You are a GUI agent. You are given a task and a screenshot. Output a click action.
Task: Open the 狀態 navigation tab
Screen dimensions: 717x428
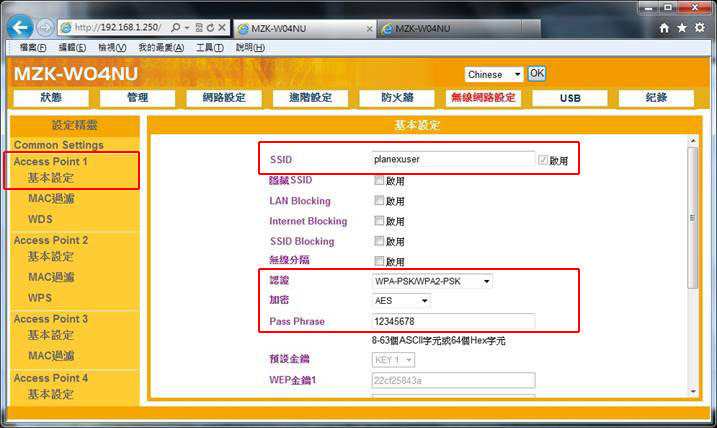[51, 97]
